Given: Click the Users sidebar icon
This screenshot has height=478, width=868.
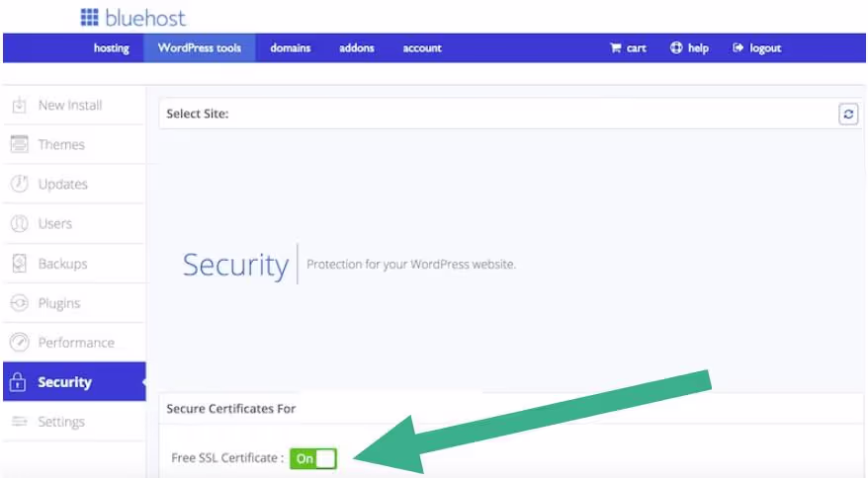Looking at the screenshot, I should click(x=20, y=223).
